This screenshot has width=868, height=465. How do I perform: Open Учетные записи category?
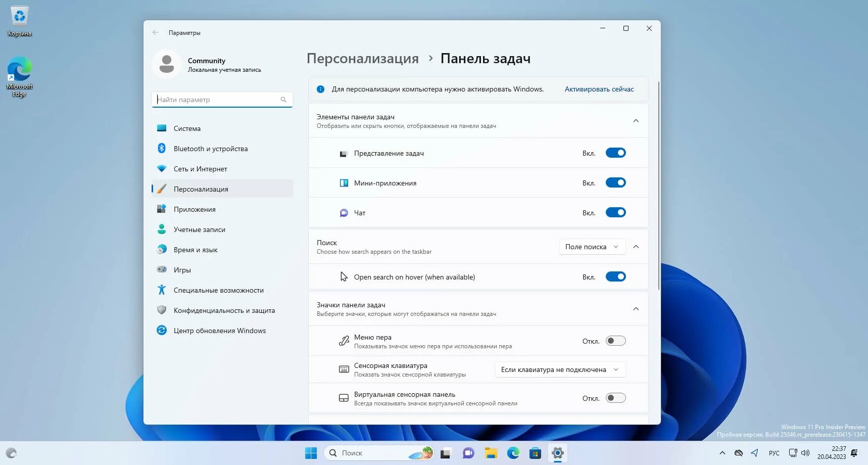(222, 229)
